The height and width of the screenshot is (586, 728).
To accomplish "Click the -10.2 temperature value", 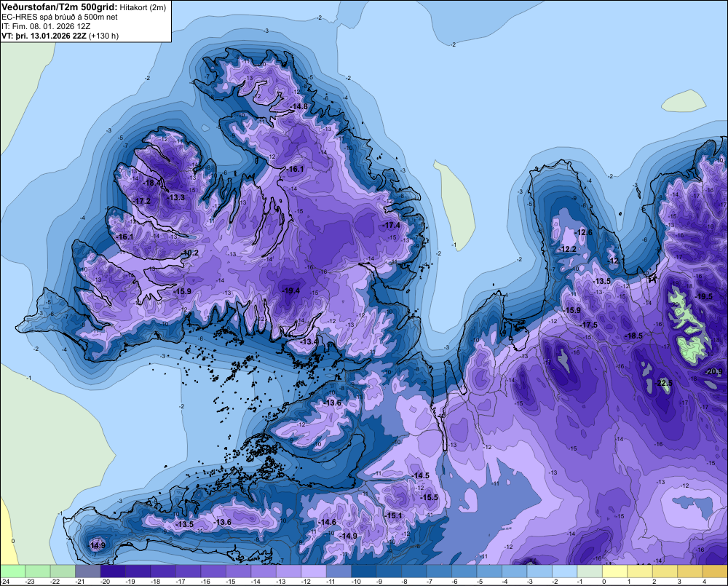I will pyautogui.click(x=190, y=253).
